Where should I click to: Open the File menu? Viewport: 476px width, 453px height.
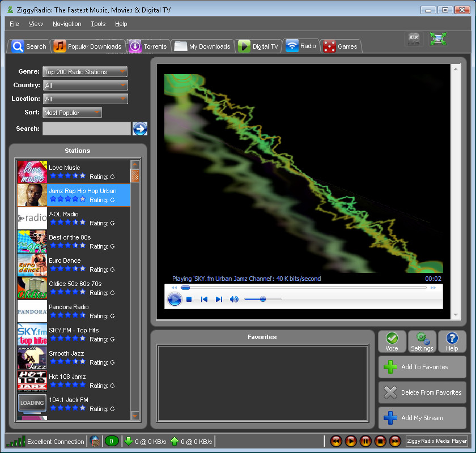pos(14,24)
